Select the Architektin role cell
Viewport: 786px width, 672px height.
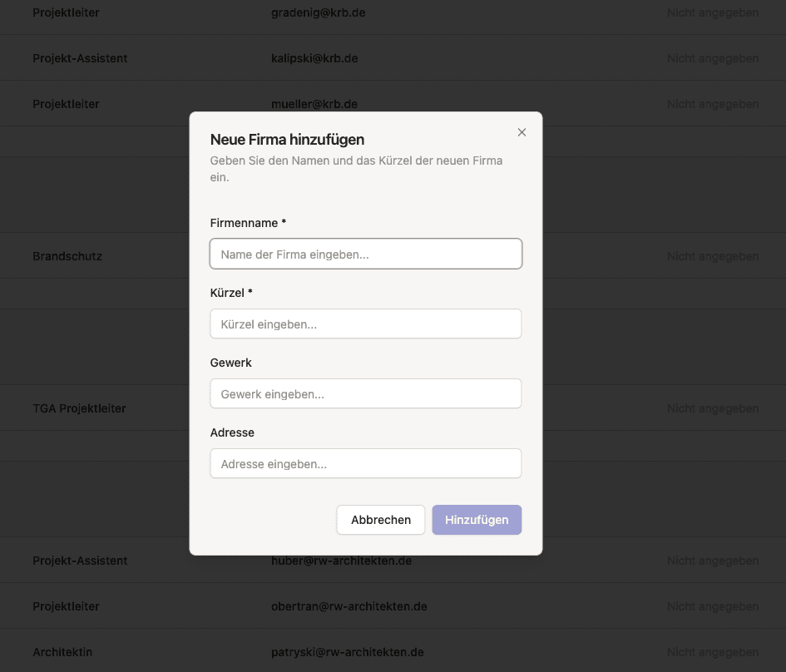(62, 653)
